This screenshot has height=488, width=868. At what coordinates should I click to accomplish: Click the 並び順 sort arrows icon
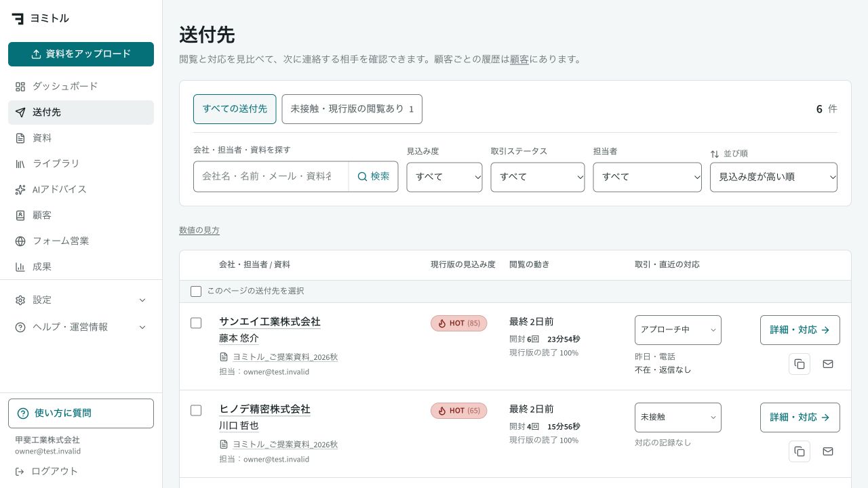[x=715, y=154]
